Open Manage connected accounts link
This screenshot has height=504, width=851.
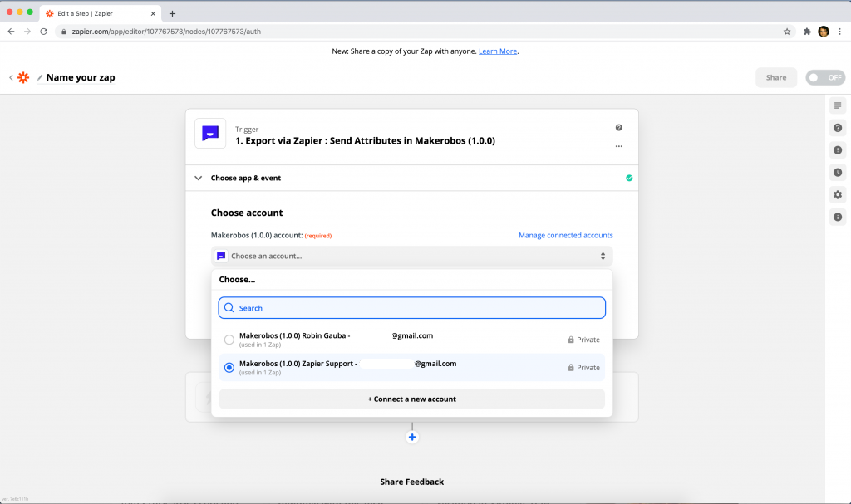[x=565, y=235]
